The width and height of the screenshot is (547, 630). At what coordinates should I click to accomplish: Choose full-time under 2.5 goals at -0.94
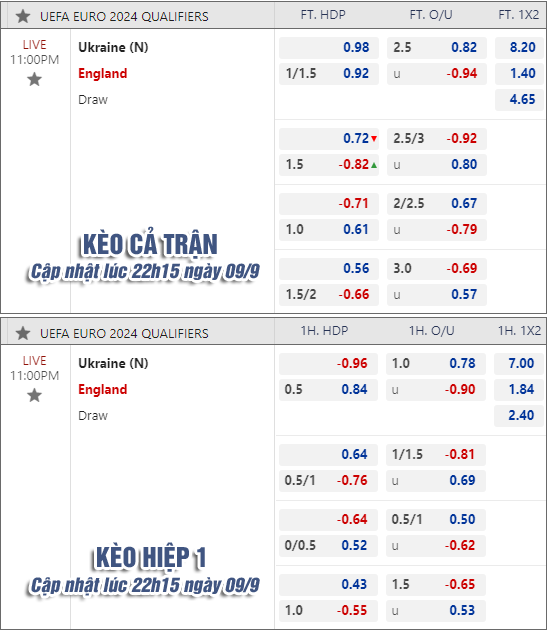point(437,74)
